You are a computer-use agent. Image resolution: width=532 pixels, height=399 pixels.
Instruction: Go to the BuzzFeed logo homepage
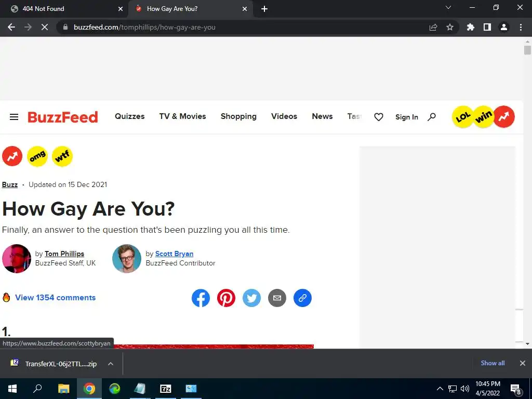[x=63, y=117]
